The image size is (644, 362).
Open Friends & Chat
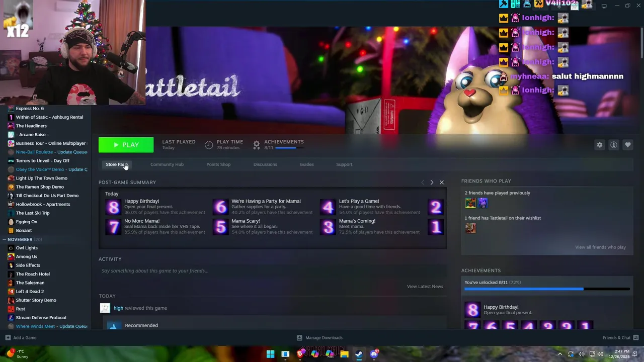[x=621, y=338]
